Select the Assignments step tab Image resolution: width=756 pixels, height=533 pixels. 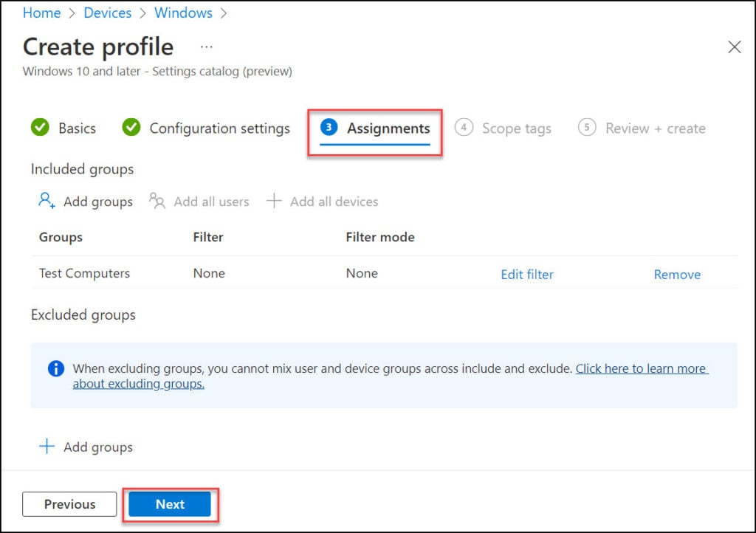coord(388,128)
